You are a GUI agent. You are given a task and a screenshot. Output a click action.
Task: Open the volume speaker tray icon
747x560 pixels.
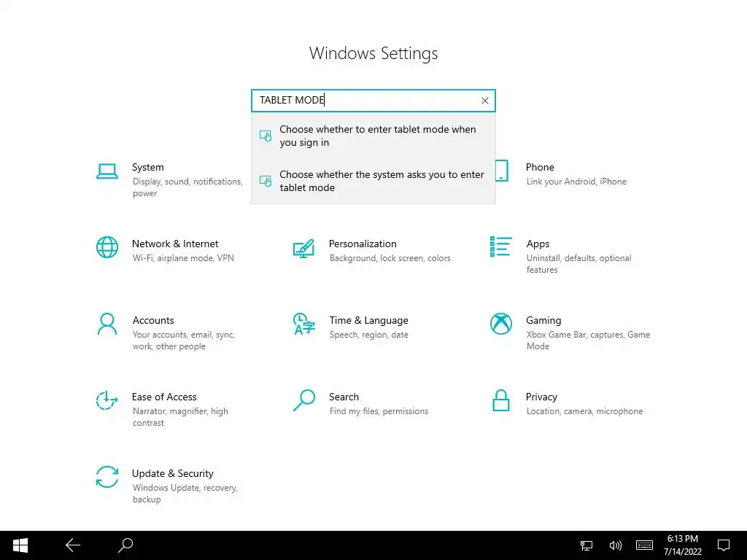click(615, 545)
